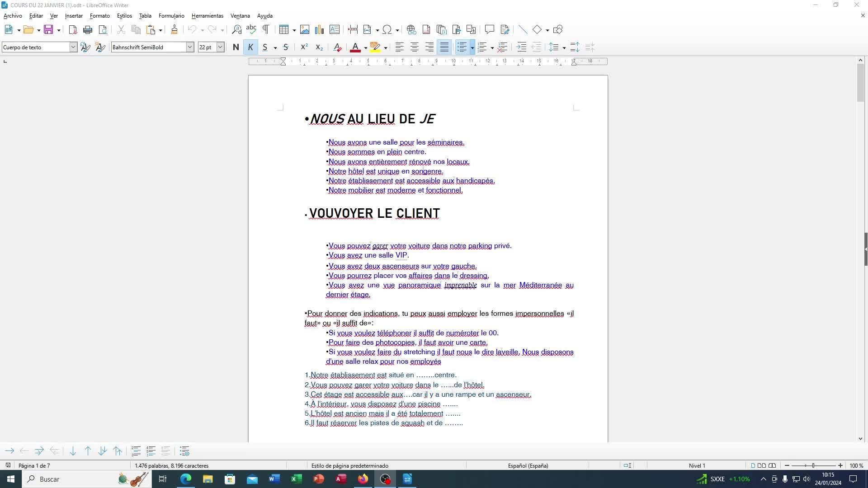
Task: Open the Herramientas menu
Action: (207, 16)
